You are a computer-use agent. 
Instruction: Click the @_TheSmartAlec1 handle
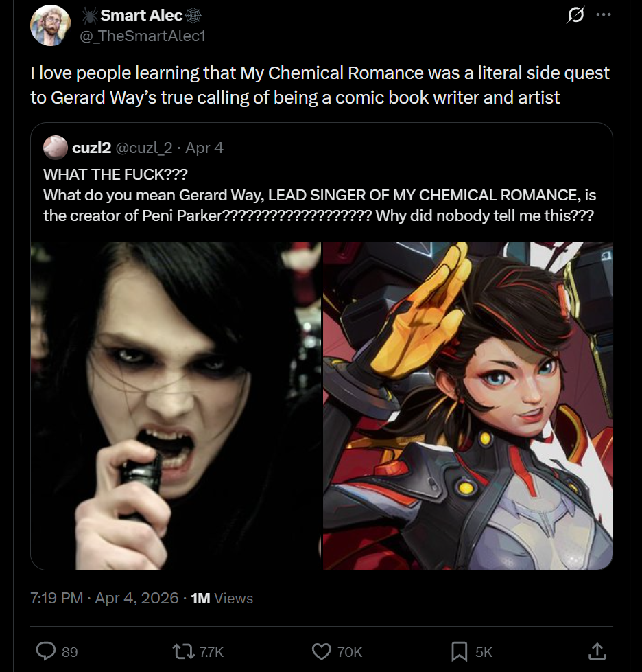(143, 36)
